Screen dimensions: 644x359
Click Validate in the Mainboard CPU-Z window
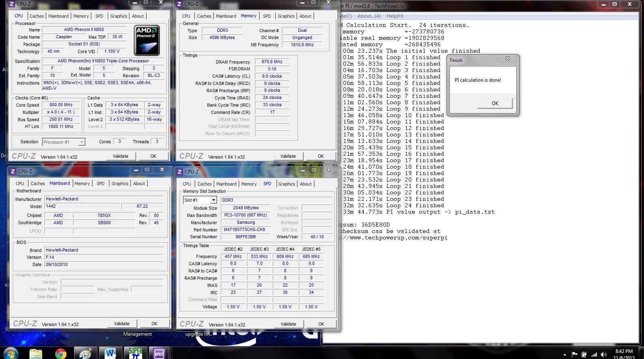tap(122, 324)
